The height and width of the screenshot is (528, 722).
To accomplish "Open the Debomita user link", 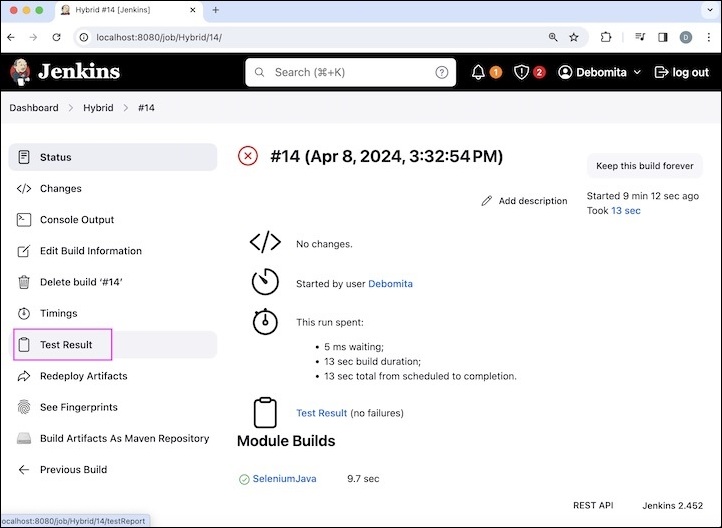I will point(390,284).
